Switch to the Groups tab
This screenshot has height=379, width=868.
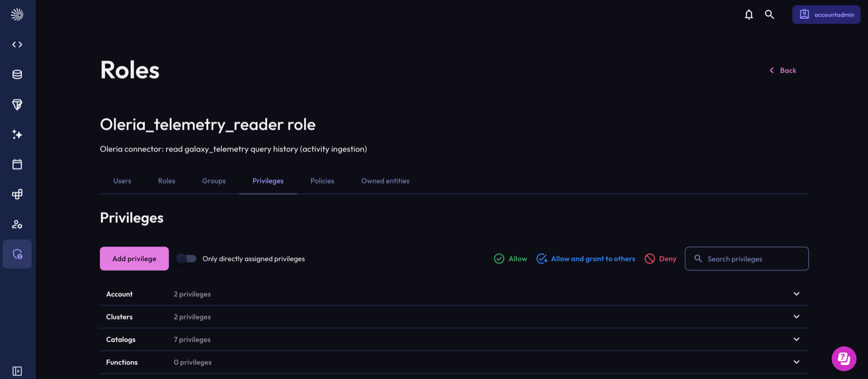pos(214,181)
